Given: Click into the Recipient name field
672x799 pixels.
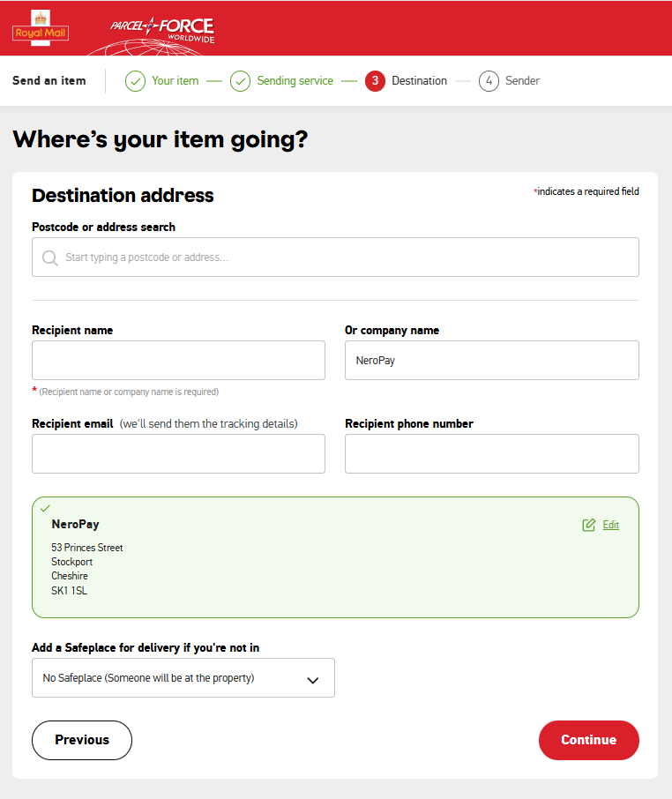Looking at the screenshot, I should 178,361.
